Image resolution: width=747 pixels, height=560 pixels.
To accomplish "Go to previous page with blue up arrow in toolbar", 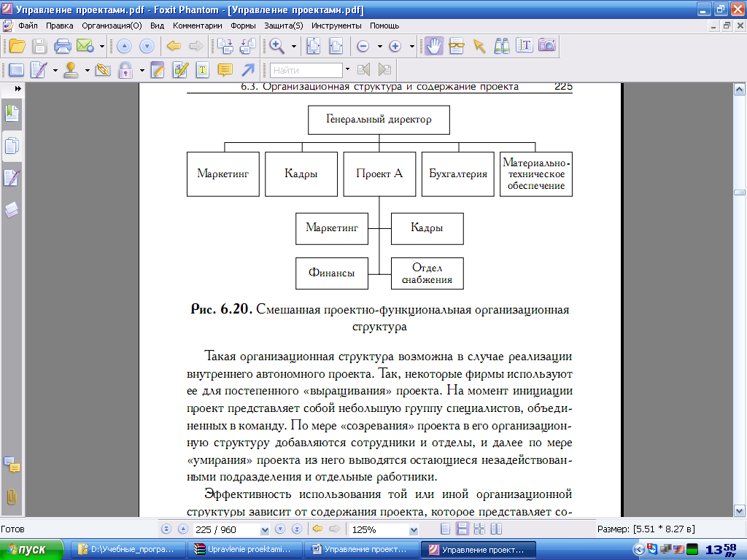I will point(124,46).
